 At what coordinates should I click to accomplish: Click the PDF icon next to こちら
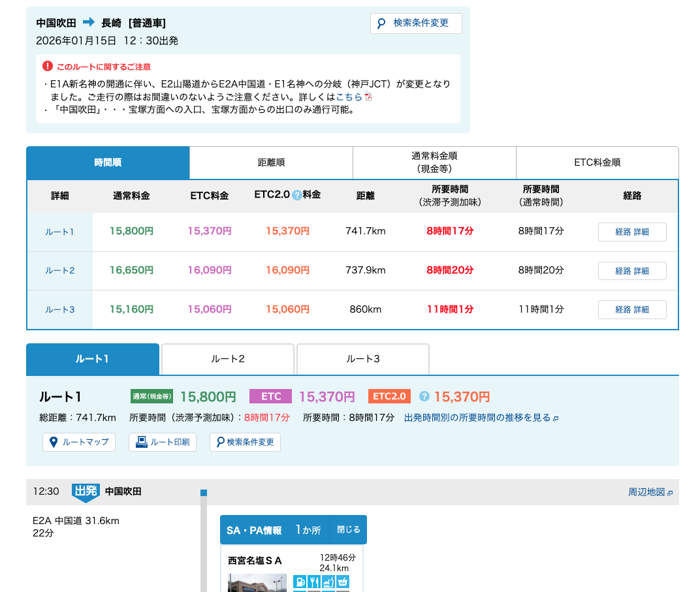(368, 97)
